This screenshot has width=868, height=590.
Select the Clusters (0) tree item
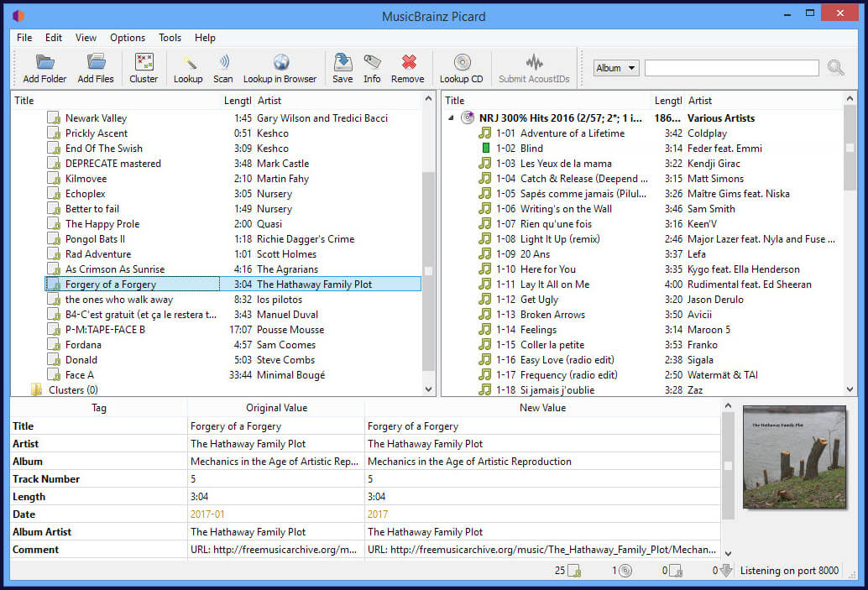[73, 390]
